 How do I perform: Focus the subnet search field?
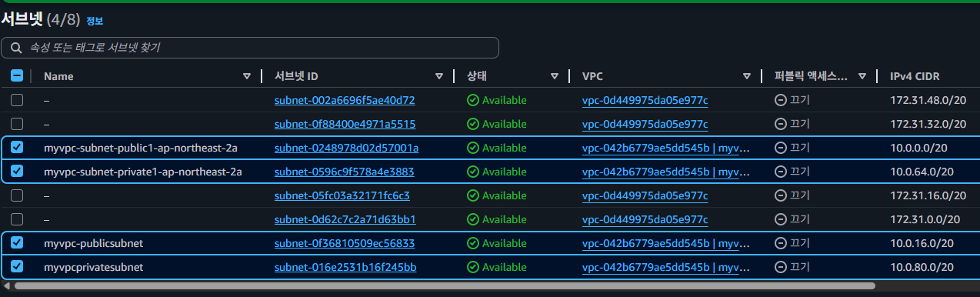250,48
